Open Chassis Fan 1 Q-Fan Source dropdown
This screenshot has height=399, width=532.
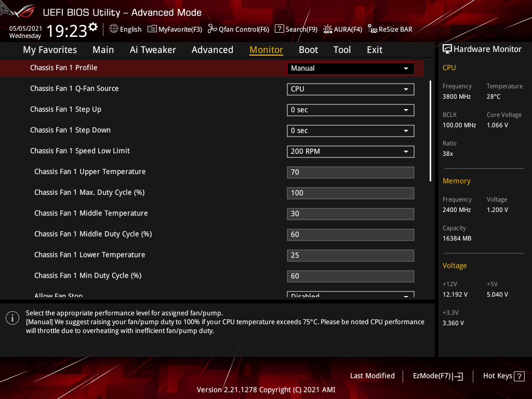[351, 89]
